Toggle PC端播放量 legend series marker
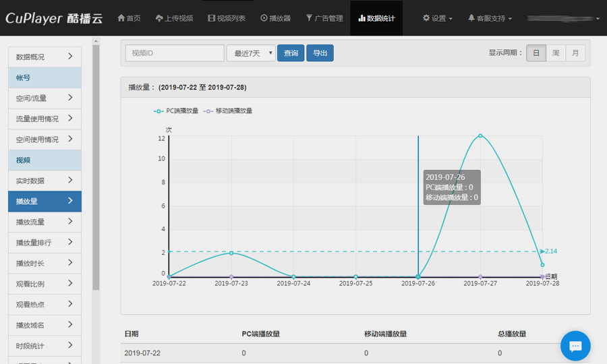The height and width of the screenshot is (364, 607). [158, 111]
